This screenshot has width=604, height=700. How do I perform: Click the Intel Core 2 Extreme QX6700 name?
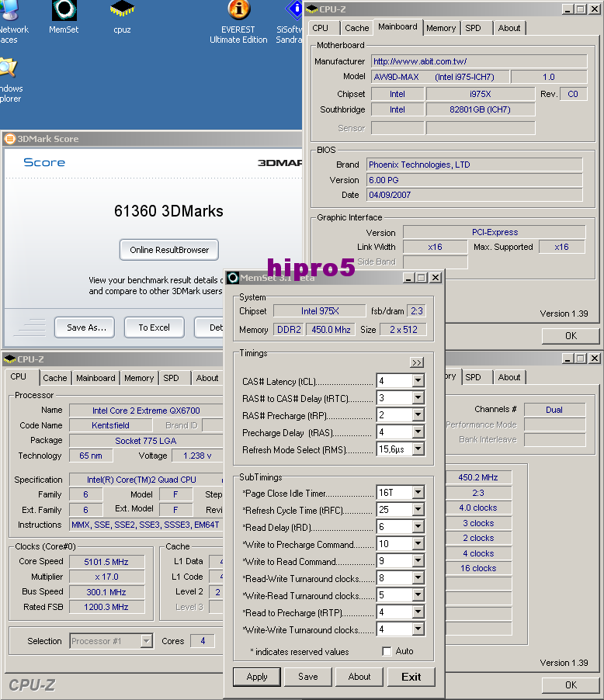[146, 411]
